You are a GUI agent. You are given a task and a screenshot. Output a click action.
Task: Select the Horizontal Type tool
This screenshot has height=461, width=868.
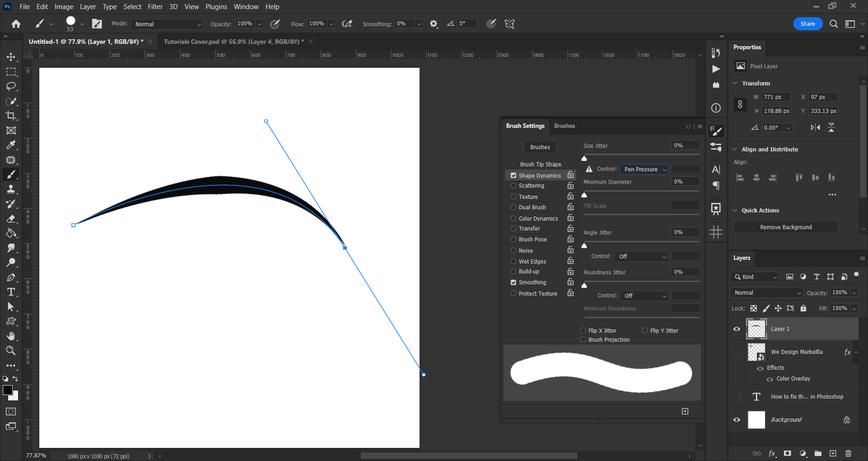[11, 292]
